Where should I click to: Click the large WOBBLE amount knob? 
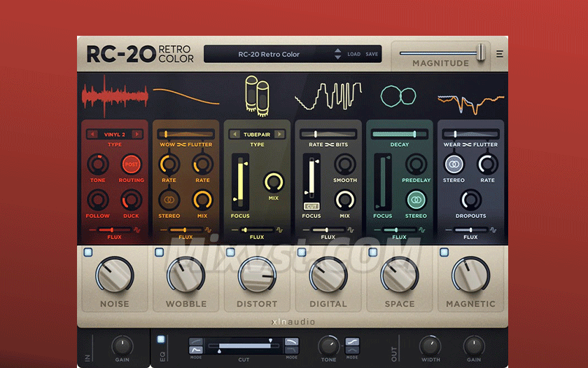tap(186, 275)
